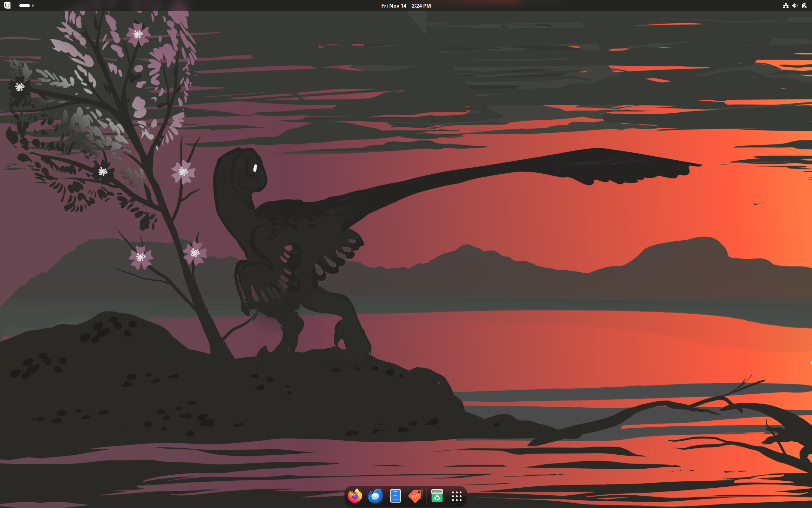The height and width of the screenshot is (508, 812).
Task: Open the red price tag software store
Action: click(x=416, y=496)
